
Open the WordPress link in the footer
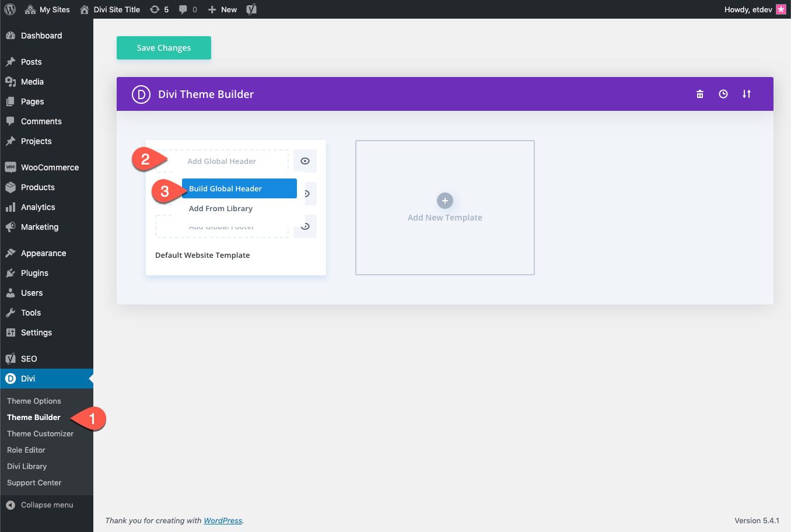pos(222,520)
